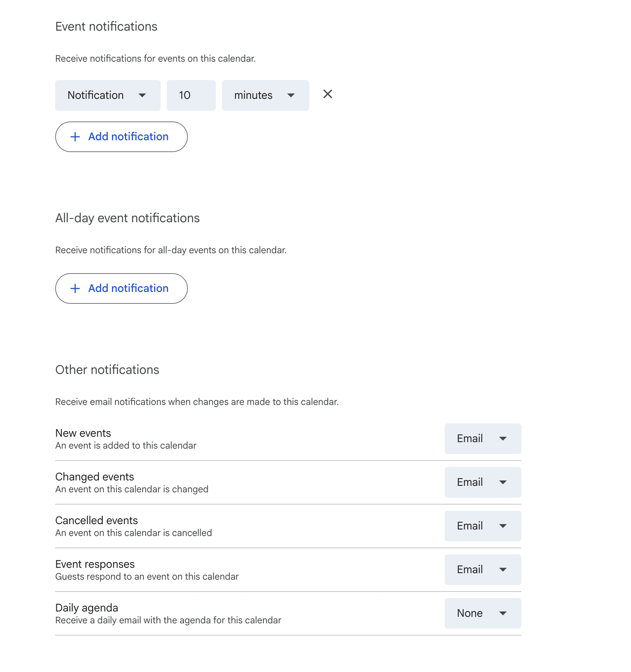Click the Event notifications heading

[106, 26]
